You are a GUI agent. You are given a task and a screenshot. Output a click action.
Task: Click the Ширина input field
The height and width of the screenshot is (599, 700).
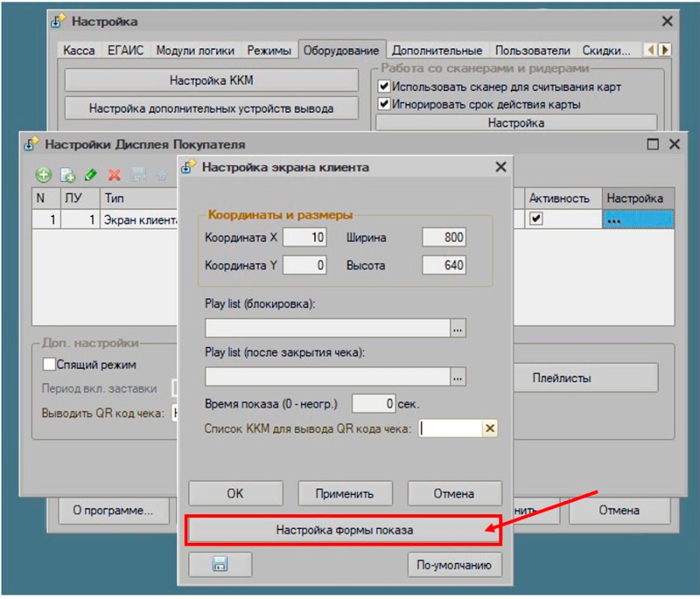444,237
